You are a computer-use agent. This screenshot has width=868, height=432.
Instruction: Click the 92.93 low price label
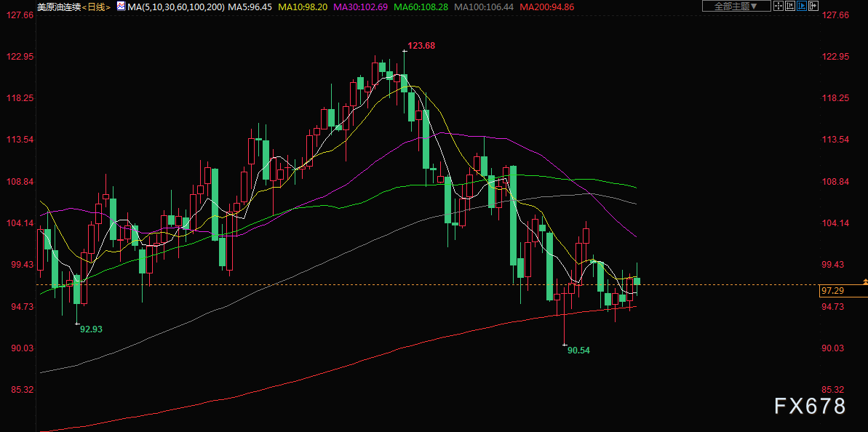(92, 329)
